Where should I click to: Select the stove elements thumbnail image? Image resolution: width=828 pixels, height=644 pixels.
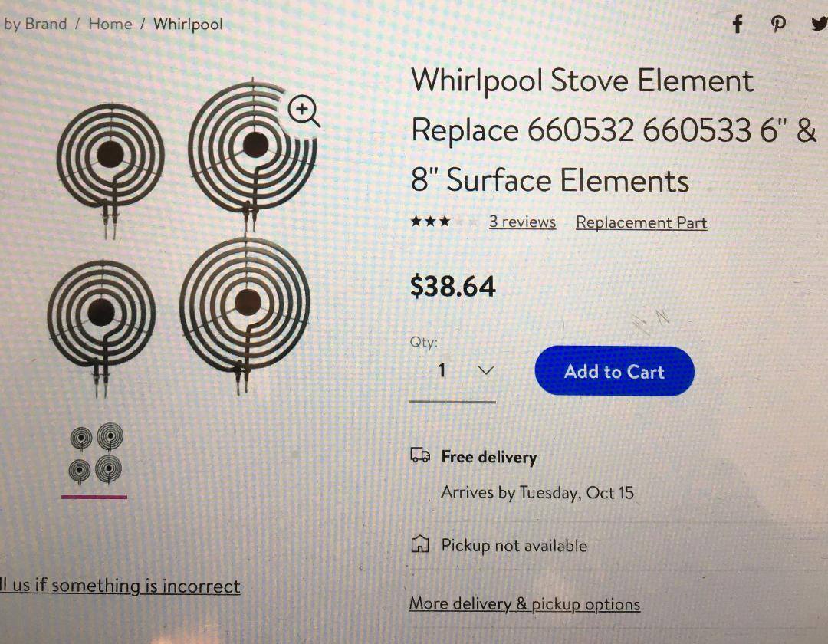point(96,452)
